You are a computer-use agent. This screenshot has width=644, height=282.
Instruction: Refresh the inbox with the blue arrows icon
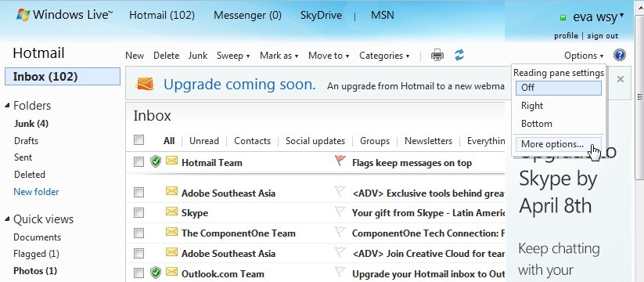tap(459, 55)
